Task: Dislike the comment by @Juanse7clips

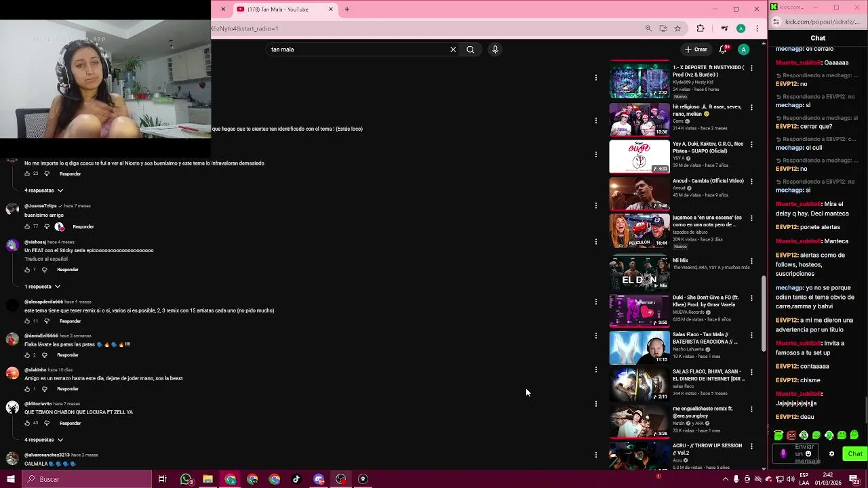Action: pos(47,226)
